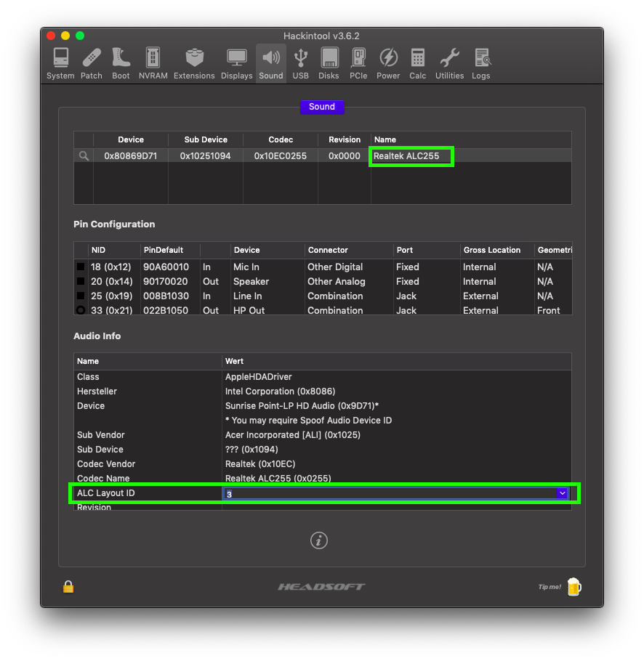Open the ALC Layout ID dropdown arrow
Image resolution: width=644 pixels, height=661 pixels.
tap(562, 492)
